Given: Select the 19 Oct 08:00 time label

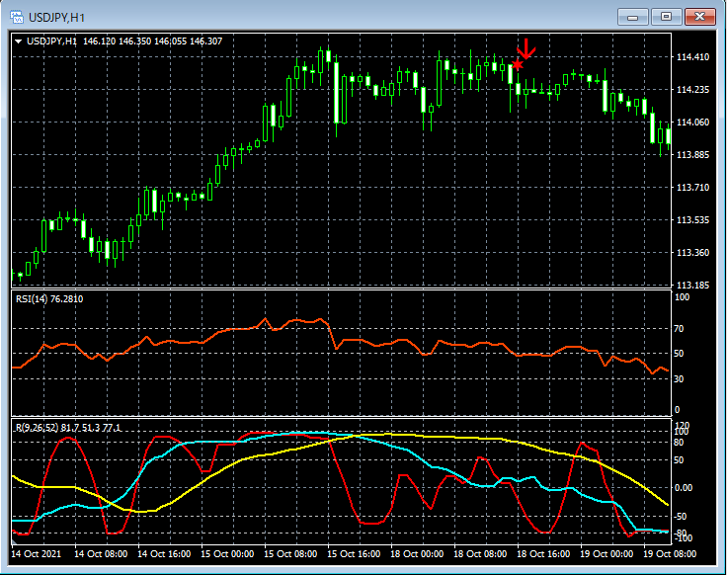Looking at the screenshot, I should 671,555.
